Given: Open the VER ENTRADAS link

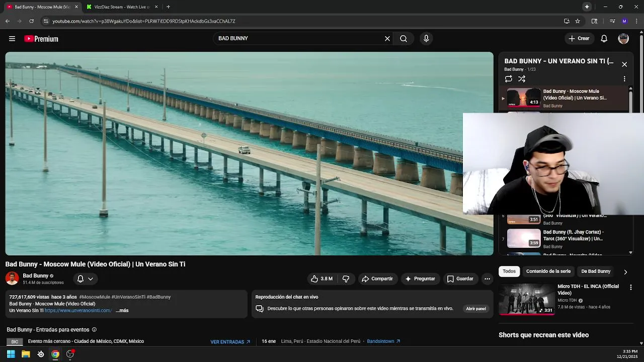Looking at the screenshot, I should tap(230, 342).
